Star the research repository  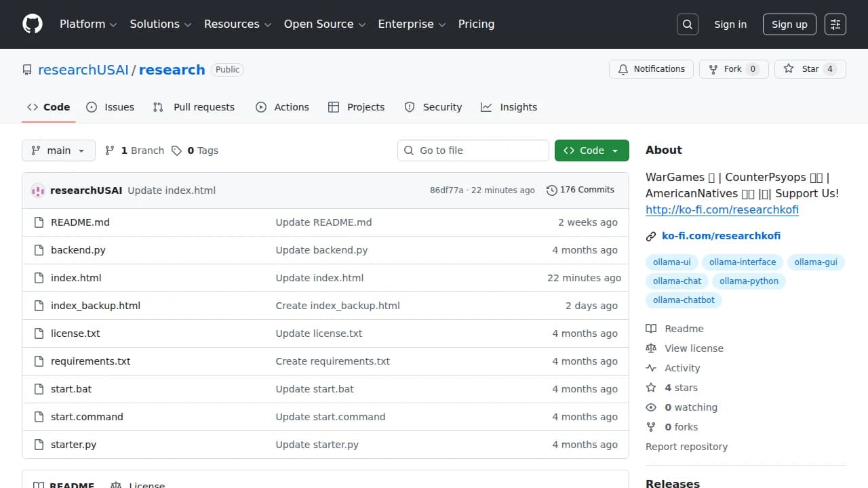pos(809,68)
